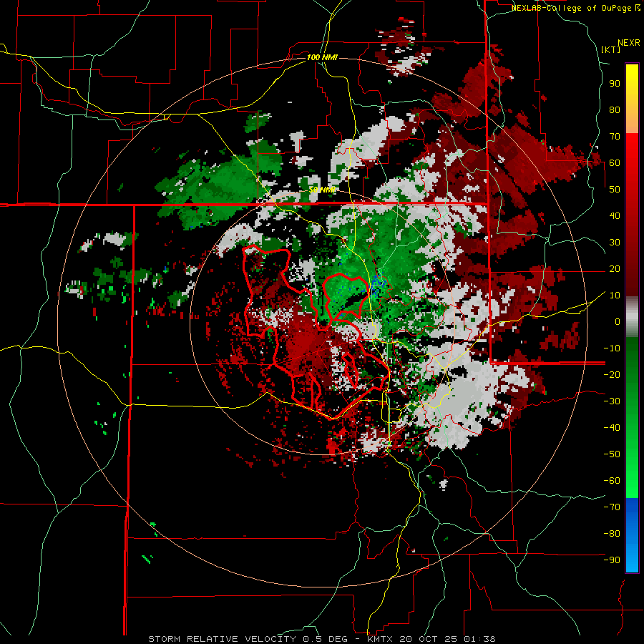Select the 50 NMI range ring label
Viewport: 644px width, 644px height.
click(322, 190)
